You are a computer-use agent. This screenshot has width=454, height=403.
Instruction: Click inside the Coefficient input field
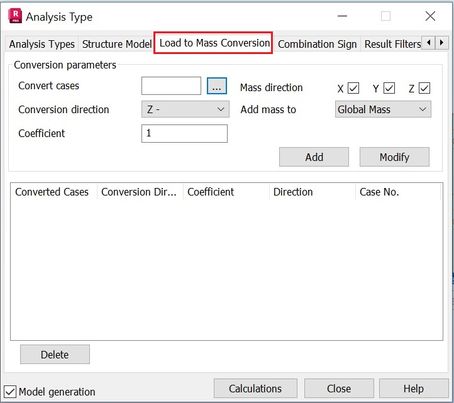click(x=184, y=133)
